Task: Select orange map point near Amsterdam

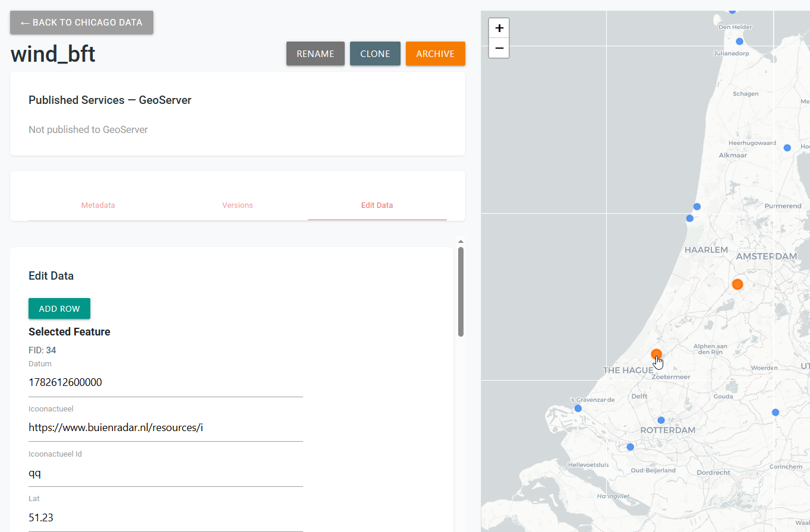Action: click(x=737, y=284)
